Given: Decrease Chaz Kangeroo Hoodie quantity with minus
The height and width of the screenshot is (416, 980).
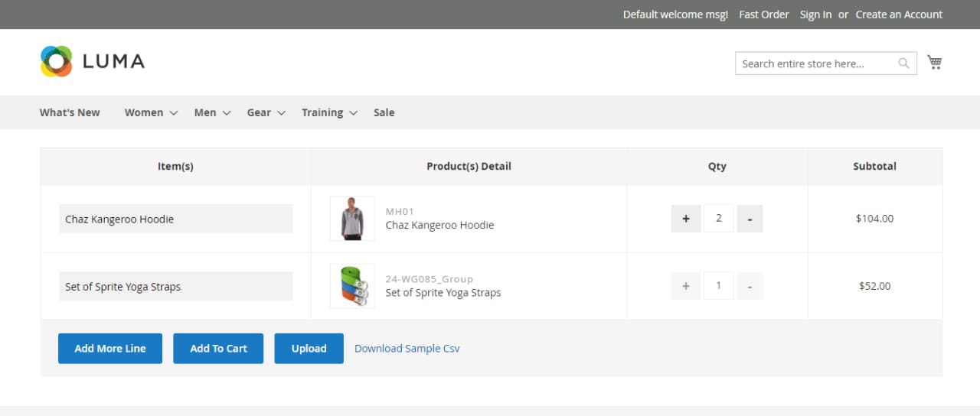Looking at the screenshot, I should pos(750,219).
